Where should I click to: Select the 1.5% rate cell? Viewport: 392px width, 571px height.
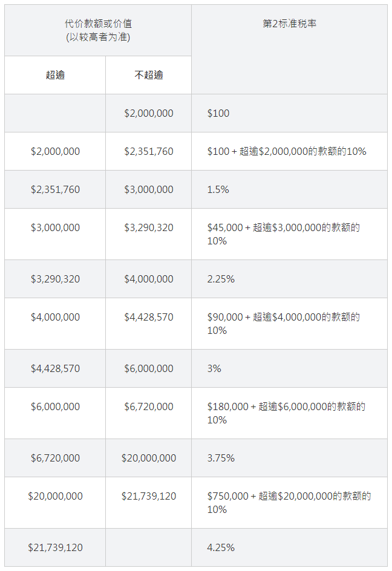point(289,189)
